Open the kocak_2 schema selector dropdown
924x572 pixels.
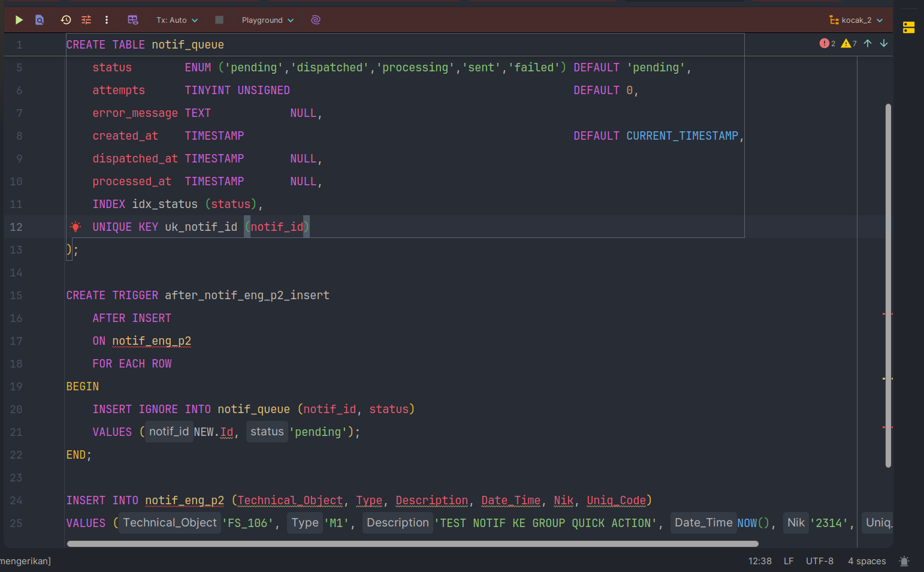coord(856,20)
